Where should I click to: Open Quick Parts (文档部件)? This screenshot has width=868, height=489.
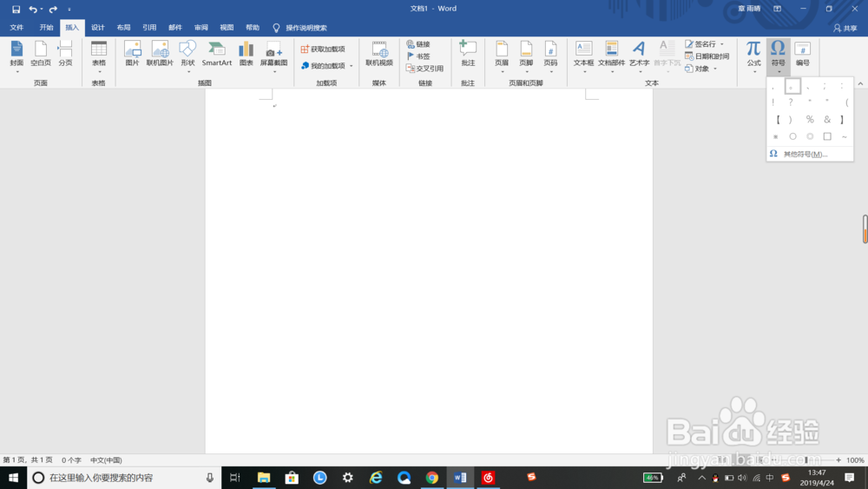(x=611, y=56)
